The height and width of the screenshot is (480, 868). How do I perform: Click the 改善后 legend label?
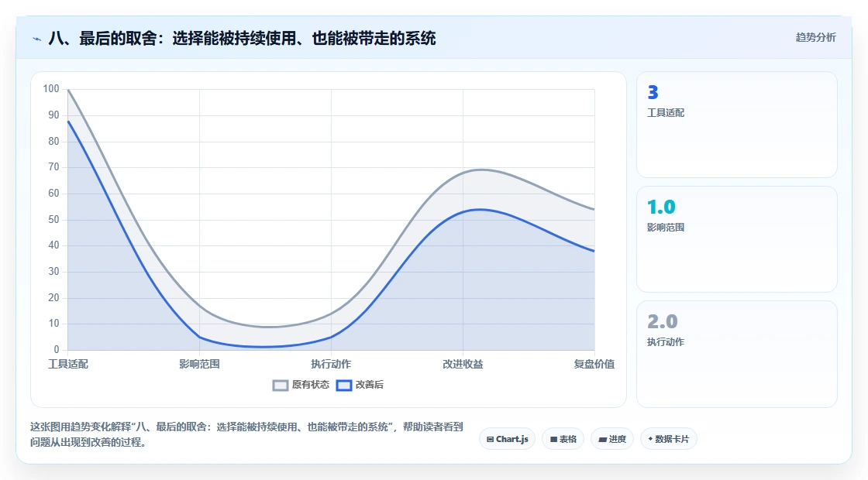click(x=369, y=384)
